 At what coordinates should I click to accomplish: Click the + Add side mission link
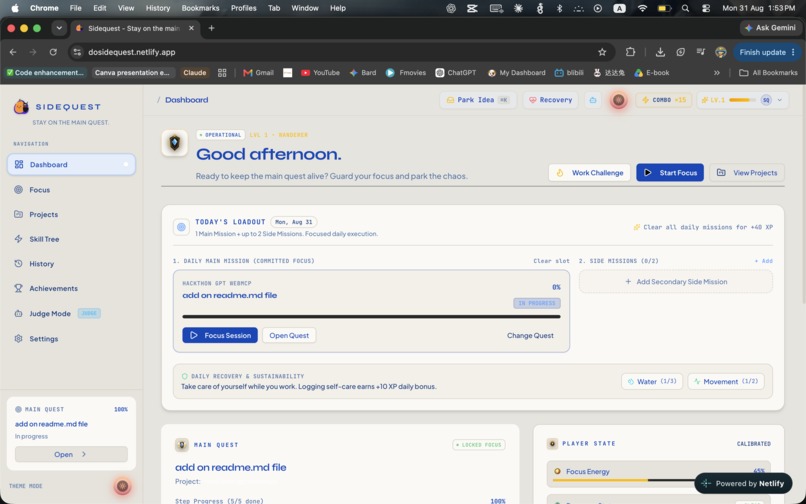coord(763,261)
